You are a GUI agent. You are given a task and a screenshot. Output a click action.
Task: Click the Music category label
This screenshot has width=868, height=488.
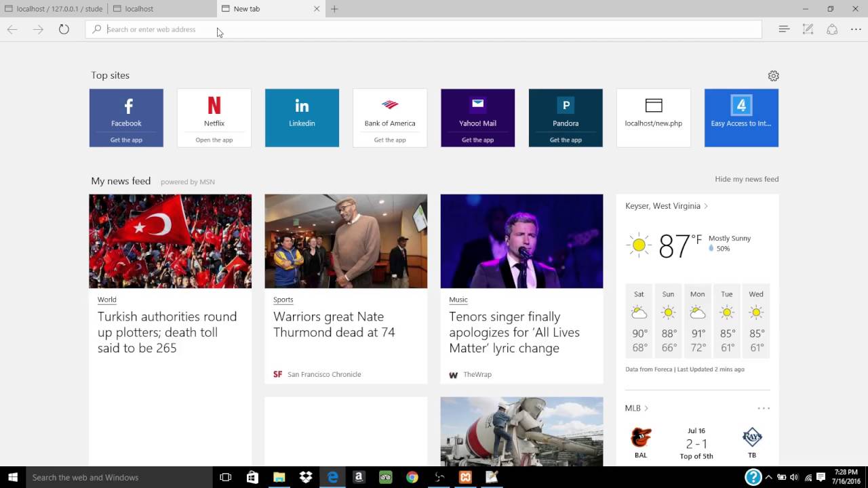coord(458,300)
